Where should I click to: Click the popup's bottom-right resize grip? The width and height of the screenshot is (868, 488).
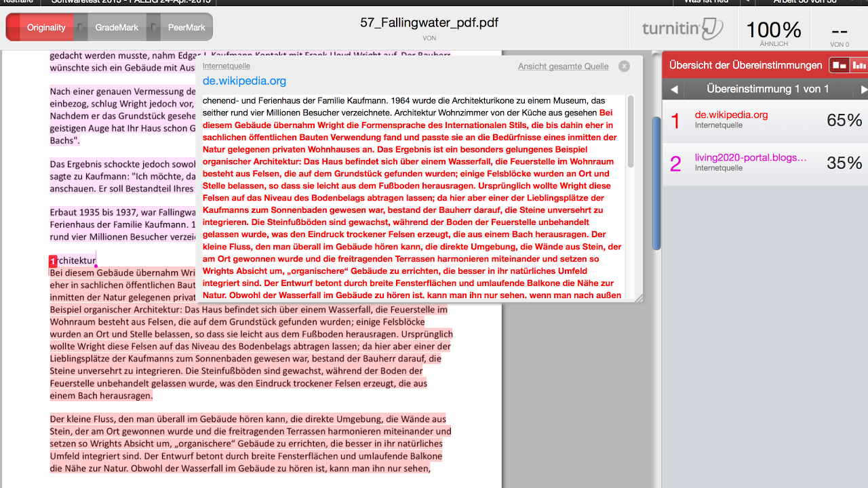pyautogui.click(x=639, y=298)
